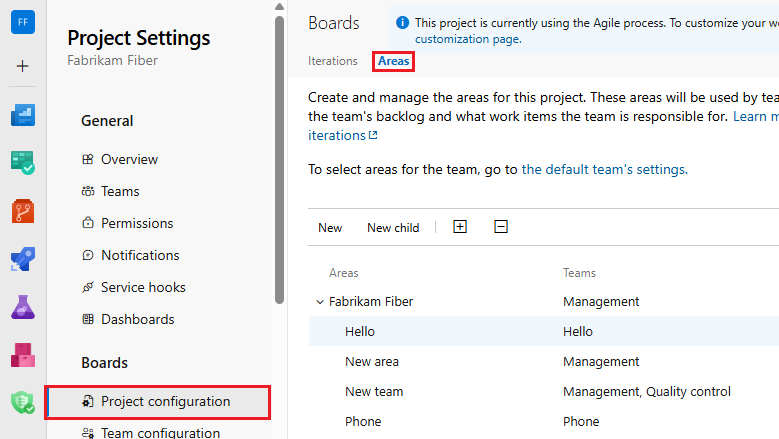The height and width of the screenshot is (439, 779).
Task: Click the New area button
Action: pos(330,228)
